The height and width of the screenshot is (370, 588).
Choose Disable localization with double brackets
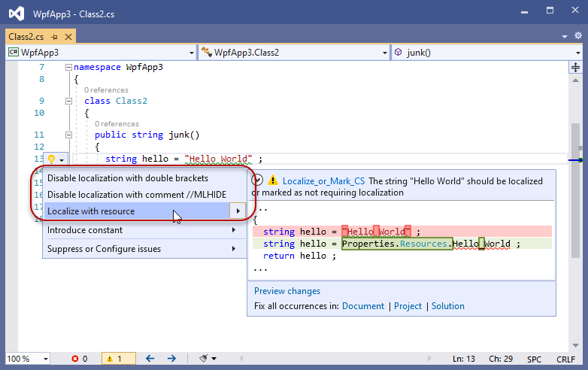[128, 178]
